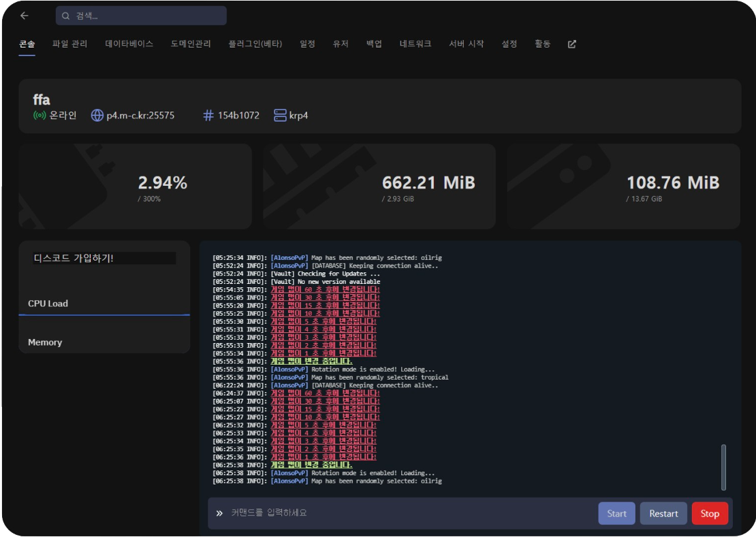Open the 백업 tab
756x537 pixels.
point(374,44)
